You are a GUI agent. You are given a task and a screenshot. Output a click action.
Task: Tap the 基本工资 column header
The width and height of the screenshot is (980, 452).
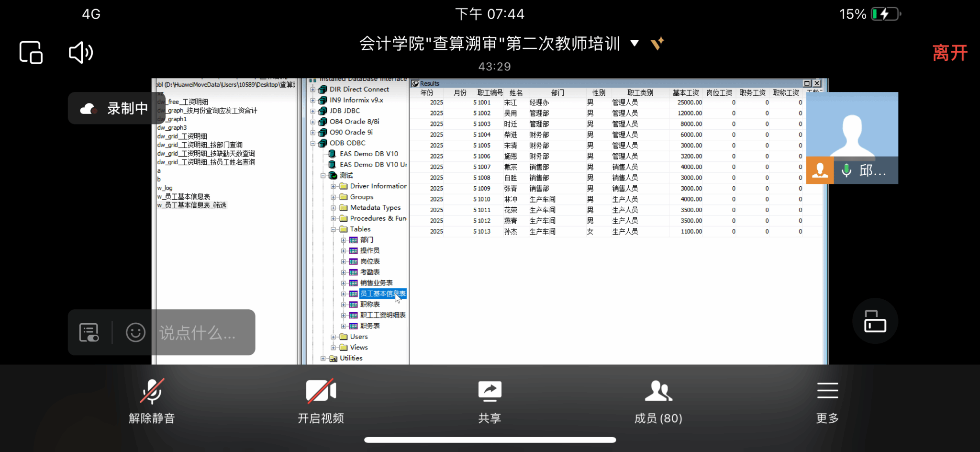685,93
